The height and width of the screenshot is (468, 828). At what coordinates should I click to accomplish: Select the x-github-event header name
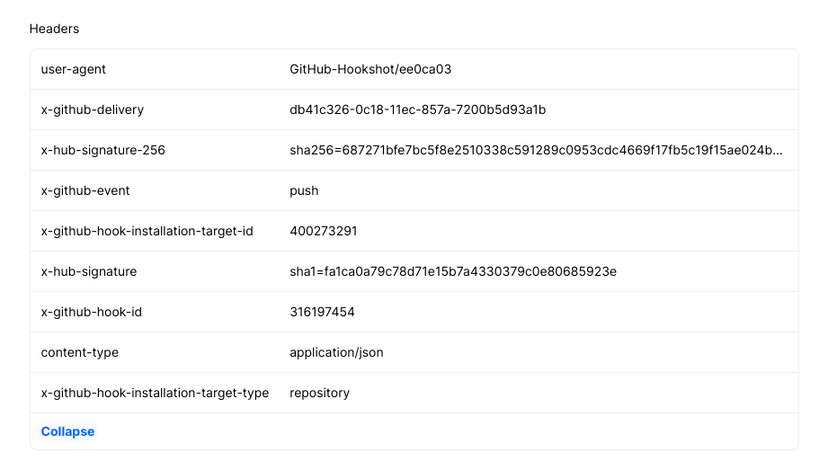[86, 190]
